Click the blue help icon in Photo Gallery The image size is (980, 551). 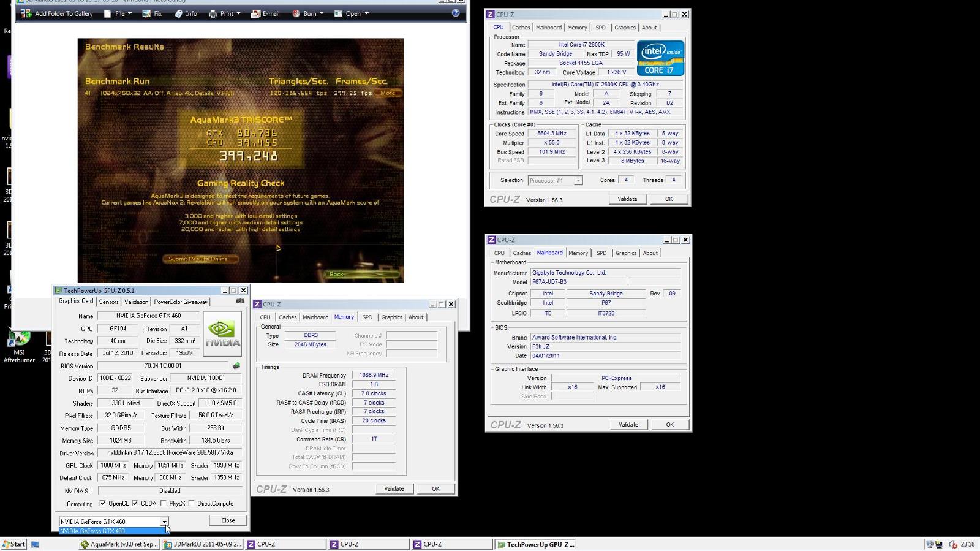(x=456, y=13)
